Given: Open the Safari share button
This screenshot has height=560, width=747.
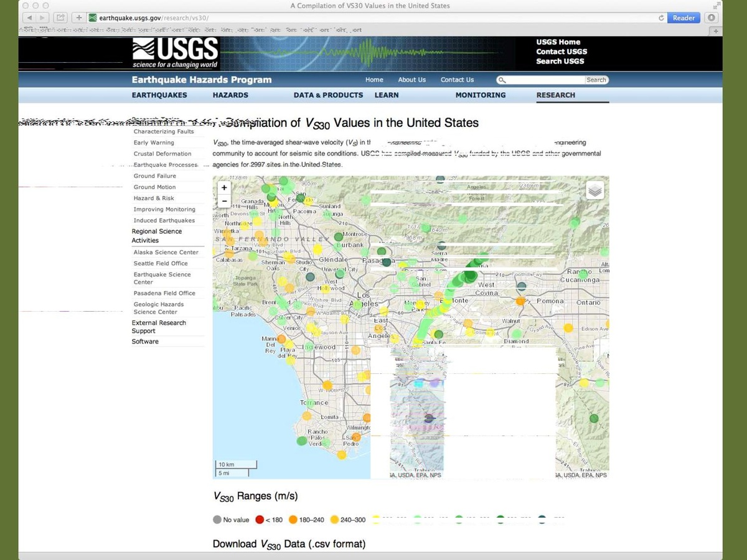Looking at the screenshot, I should tap(62, 18).
